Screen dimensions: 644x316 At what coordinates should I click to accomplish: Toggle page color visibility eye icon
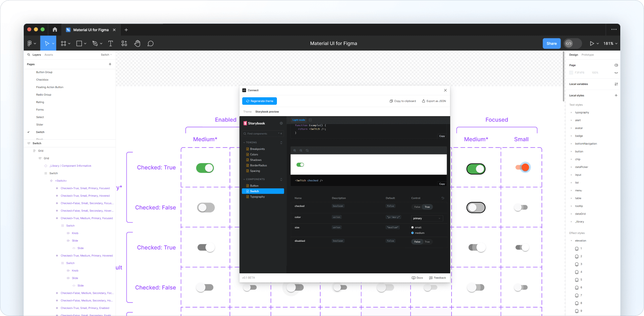[616, 73]
